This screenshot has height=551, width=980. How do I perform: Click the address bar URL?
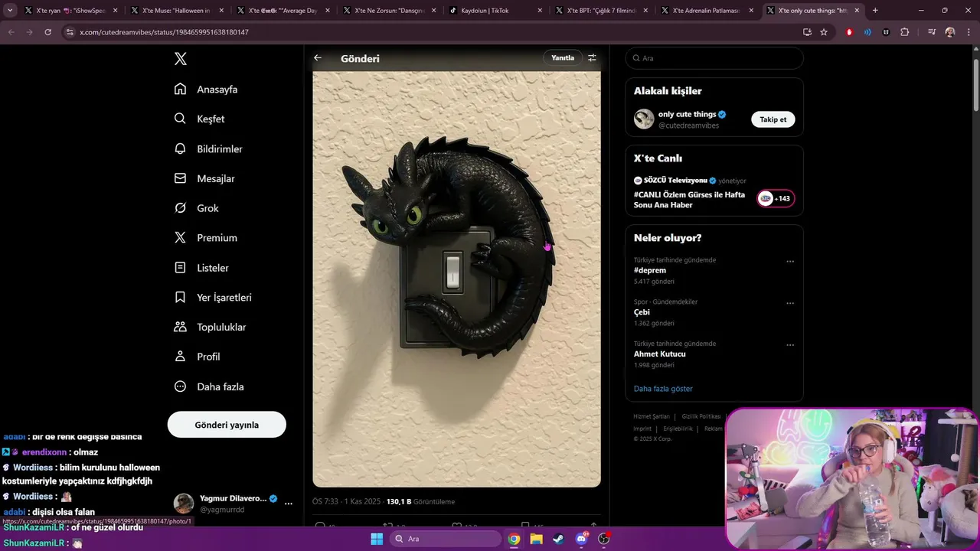[164, 32]
